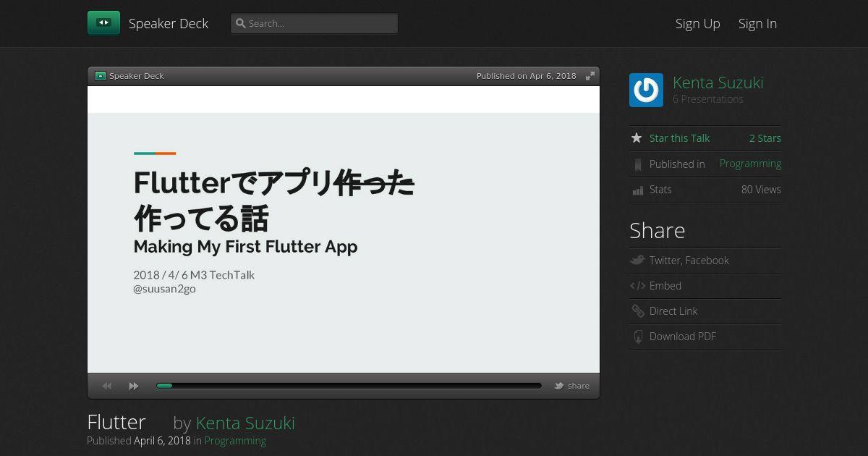Click the bird icon beside Twitter, Facebook
This screenshot has height=456, width=868.
coord(637,260)
